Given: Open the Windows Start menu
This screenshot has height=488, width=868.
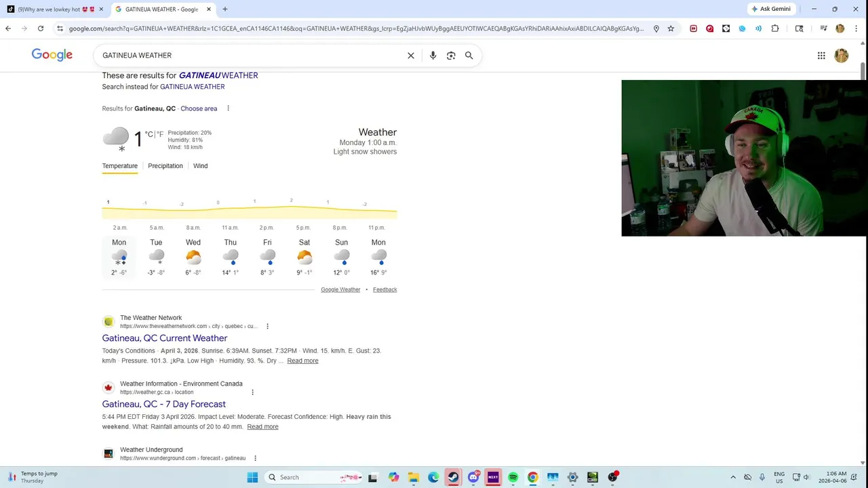Looking at the screenshot, I should 252,477.
